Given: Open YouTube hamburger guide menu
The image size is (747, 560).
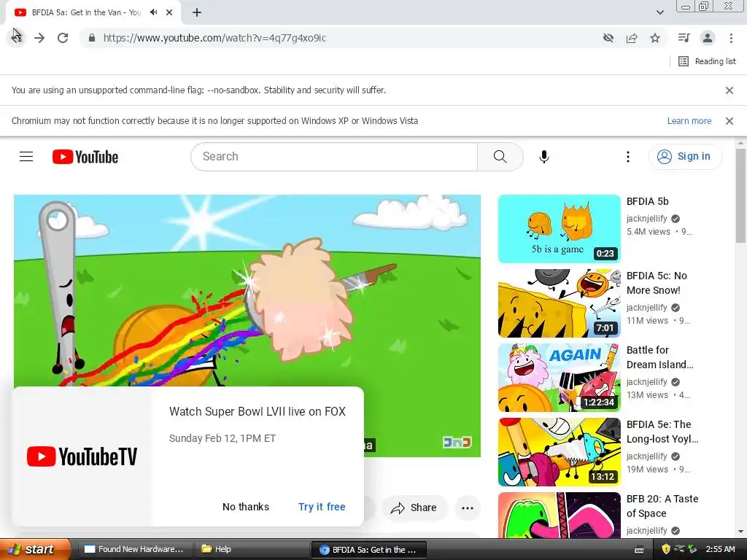Looking at the screenshot, I should tap(26, 156).
